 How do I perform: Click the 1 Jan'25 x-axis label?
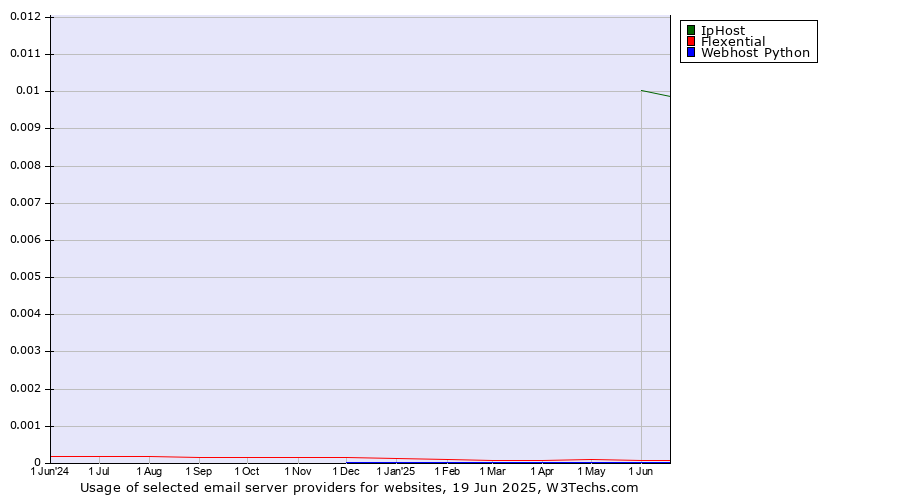coord(395,471)
